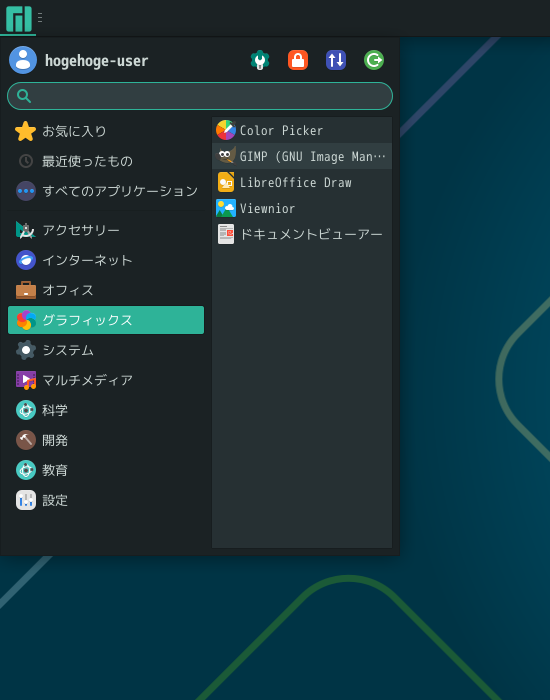Show すべてのアプリケーション list
Image resolution: width=550 pixels, height=700 pixels.
click(106, 191)
